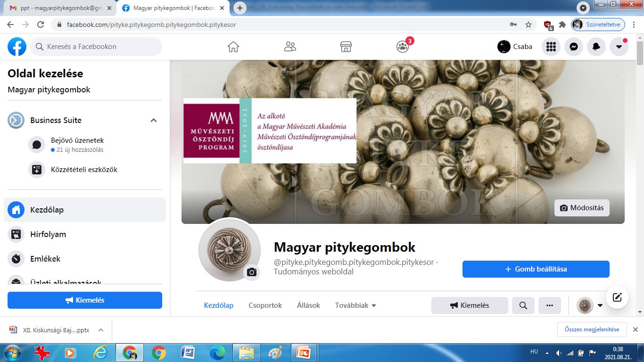Image resolution: width=644 pixels, height=362 pixels.
Task: Click the floating new message icon
Action: [x=617, y=297]
